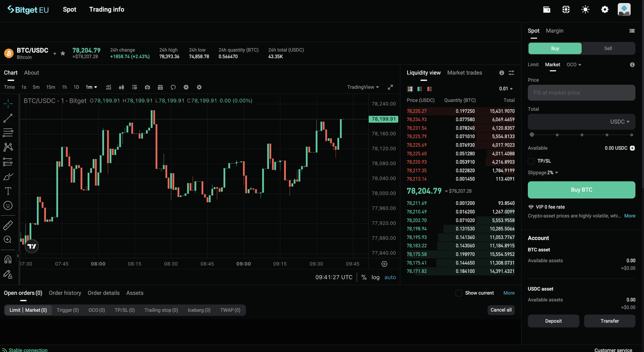Switch to the Market trades tab
644x352 pixels.
coord(465,73)
